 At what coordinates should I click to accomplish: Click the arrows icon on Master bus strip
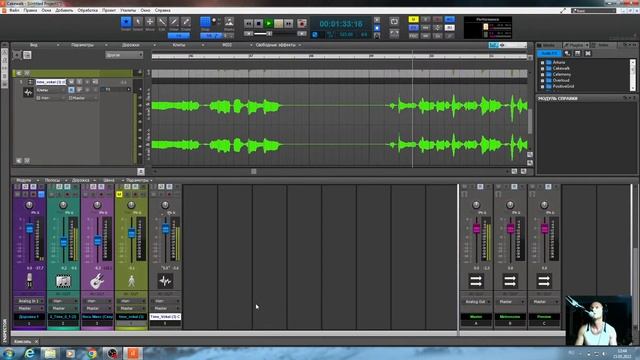[476, 281]
